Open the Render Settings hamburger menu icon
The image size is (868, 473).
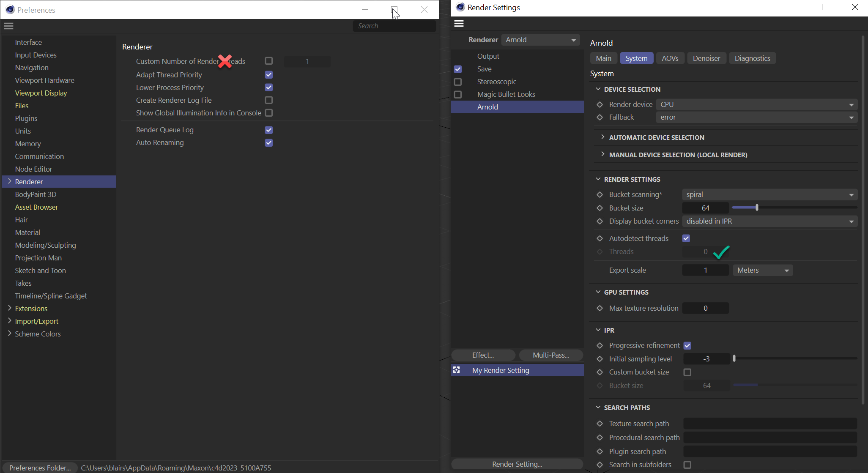pos(459,23)
